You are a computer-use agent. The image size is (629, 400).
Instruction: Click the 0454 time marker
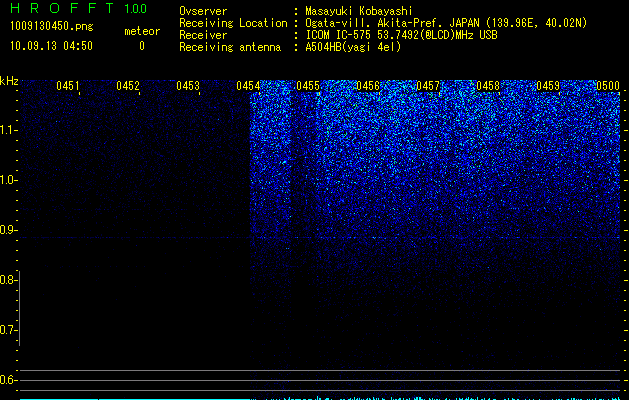(248, 86)
